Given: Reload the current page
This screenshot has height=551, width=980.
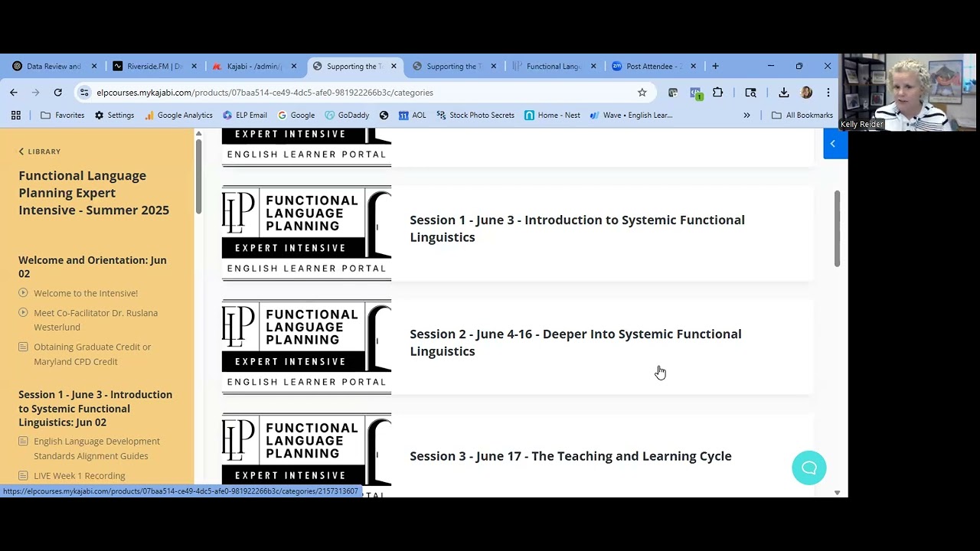Looking at the screenshot, I should (x=57, y=93).
